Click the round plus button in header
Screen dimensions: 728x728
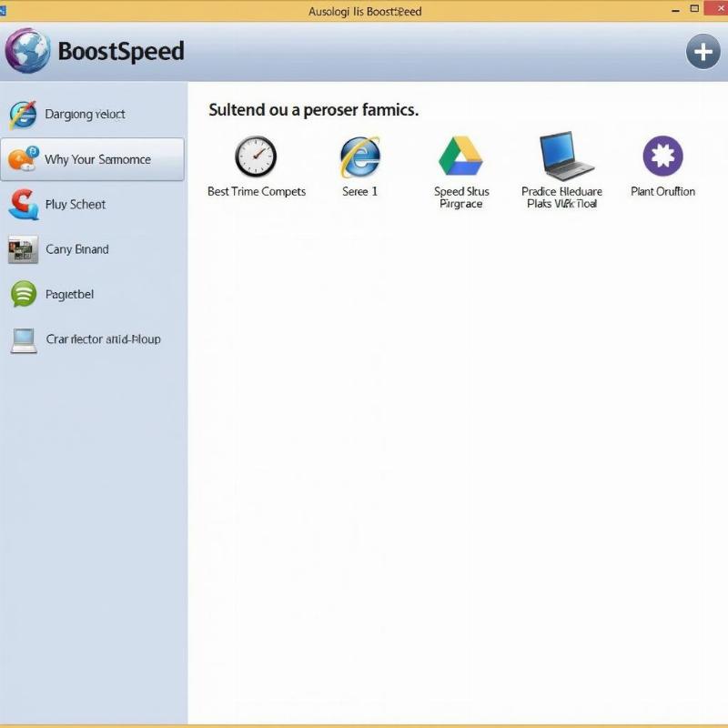point(703,52)
